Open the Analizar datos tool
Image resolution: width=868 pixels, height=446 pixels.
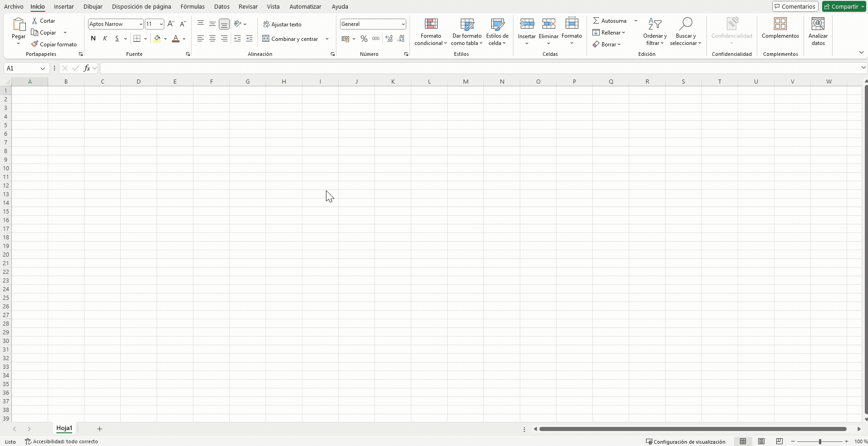click(818, 32)
